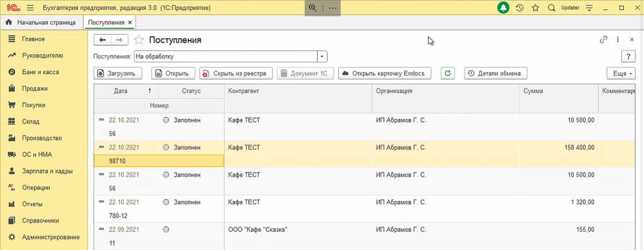This screenshot has width=644, height=250.
Task: Open the service settings menu beside Updater
Action: click(x=590, y=8)
